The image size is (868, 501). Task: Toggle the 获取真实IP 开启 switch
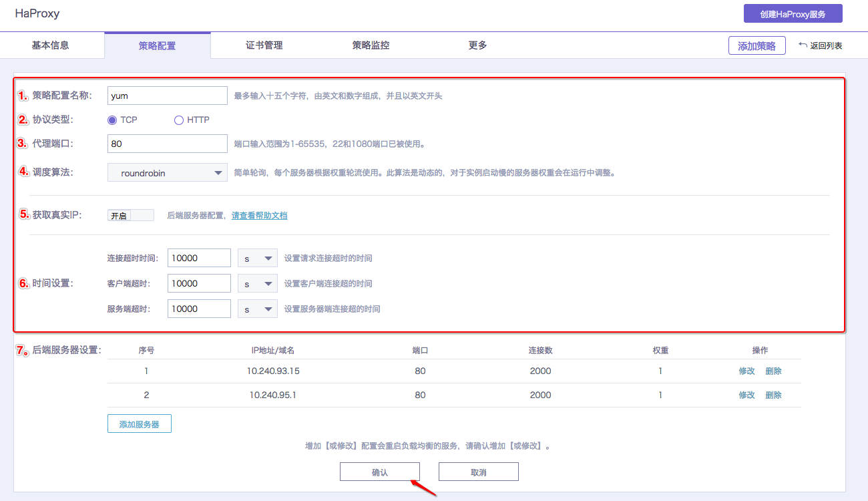click(x=131, y=215)
